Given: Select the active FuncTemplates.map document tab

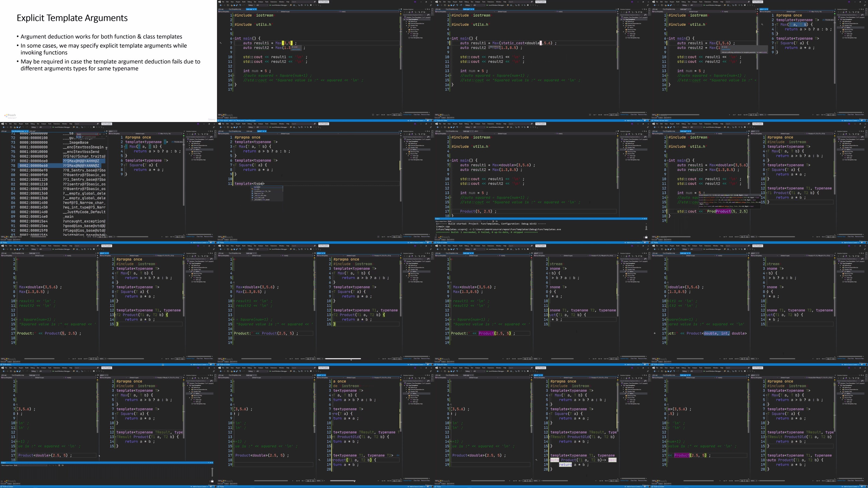Looking at the screenshot, I should tap(18, 131).
